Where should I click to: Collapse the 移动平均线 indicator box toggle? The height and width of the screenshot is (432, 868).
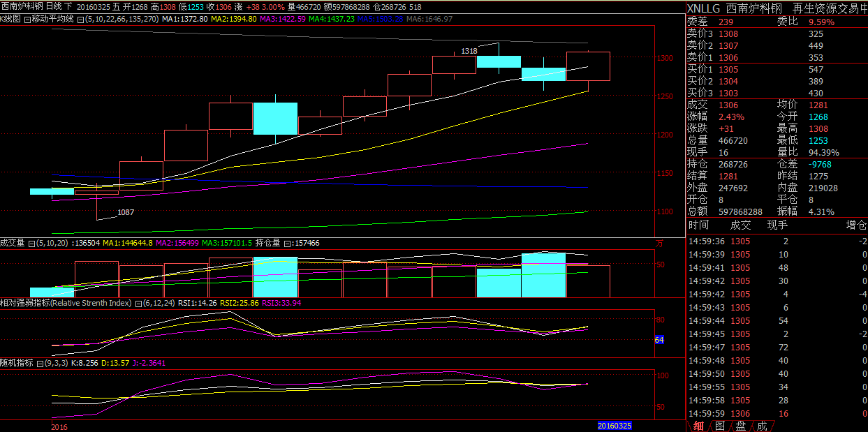coord(27,19)
